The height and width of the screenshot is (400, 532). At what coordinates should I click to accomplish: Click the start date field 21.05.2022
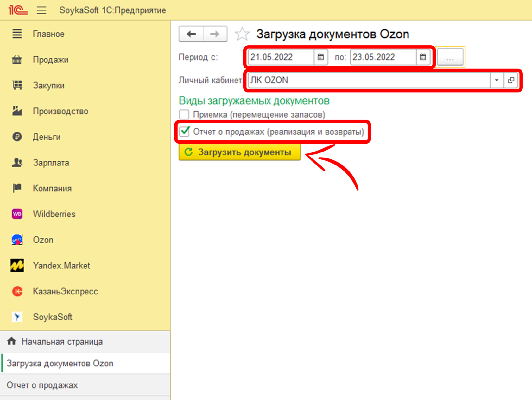281,57
